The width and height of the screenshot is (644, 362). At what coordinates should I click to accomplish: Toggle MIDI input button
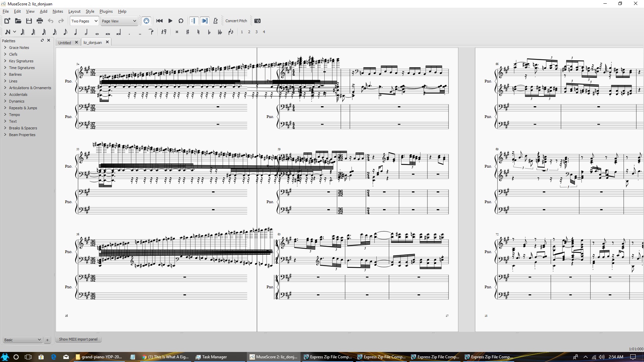(x=146, y=21)
